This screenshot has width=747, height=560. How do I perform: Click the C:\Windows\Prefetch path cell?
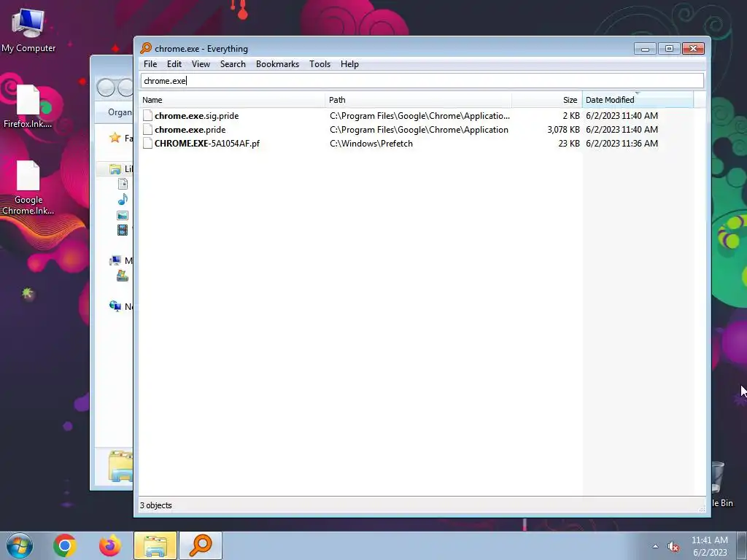pyautogui.click(x=371, y=144)
